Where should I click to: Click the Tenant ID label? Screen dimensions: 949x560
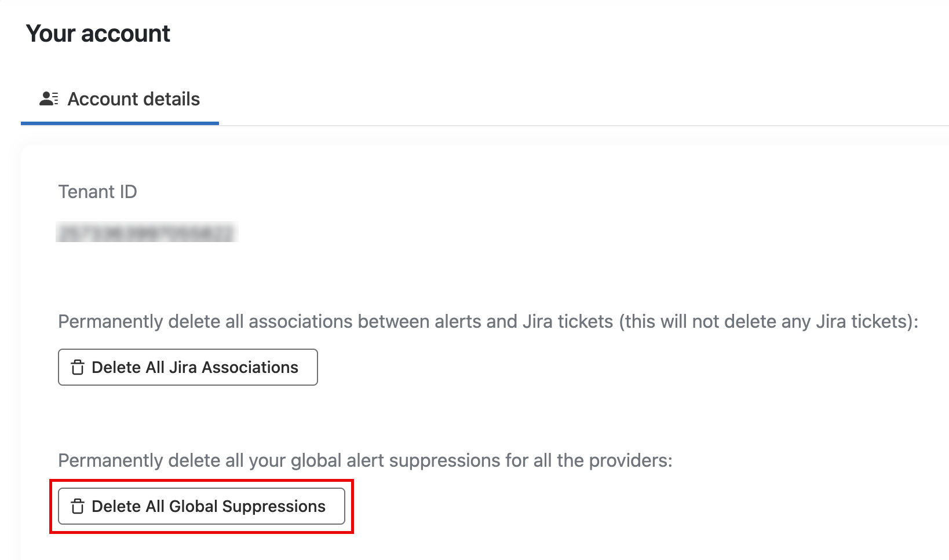coord(97,192)
